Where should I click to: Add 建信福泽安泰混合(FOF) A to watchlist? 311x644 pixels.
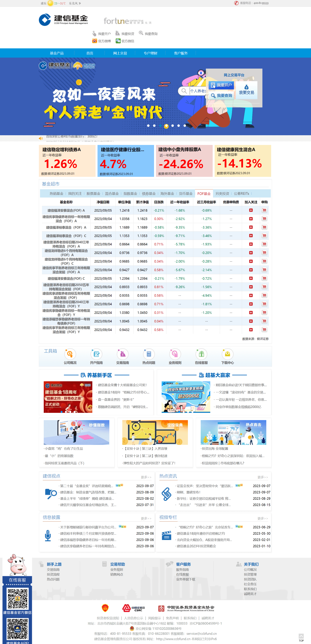tap(251, 210)
